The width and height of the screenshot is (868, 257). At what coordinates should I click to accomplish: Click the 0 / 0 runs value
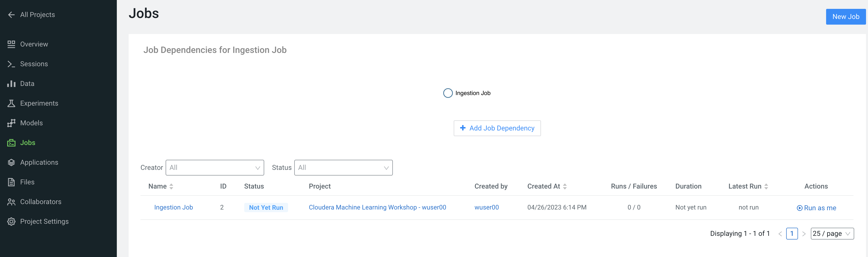pyautogui.click(x=634, y=208)
